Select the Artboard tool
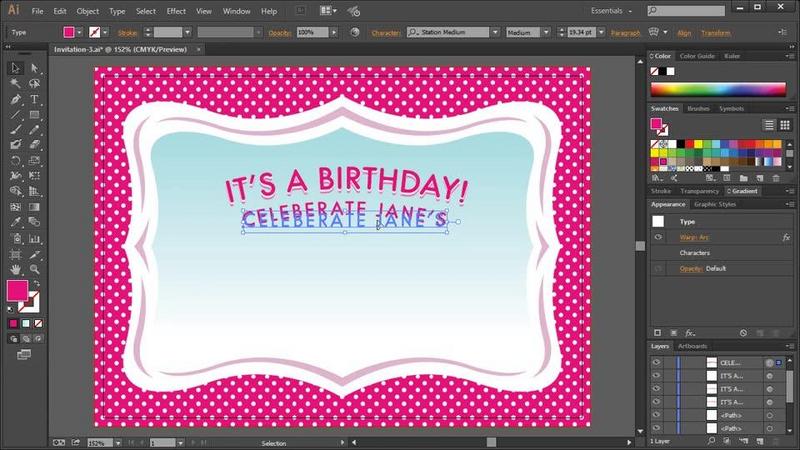Screen dimensions: 800x450 coord(15,254)
